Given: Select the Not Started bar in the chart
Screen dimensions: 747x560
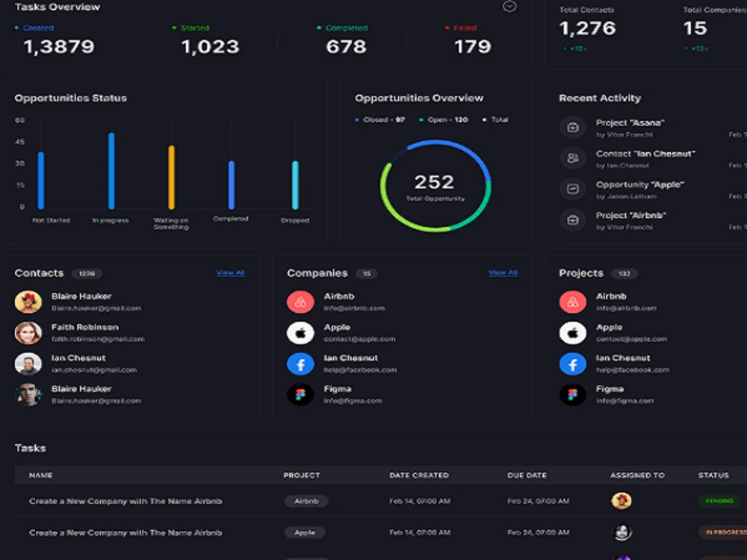Looking at the screenshot, I should click(x=41, y=181).
